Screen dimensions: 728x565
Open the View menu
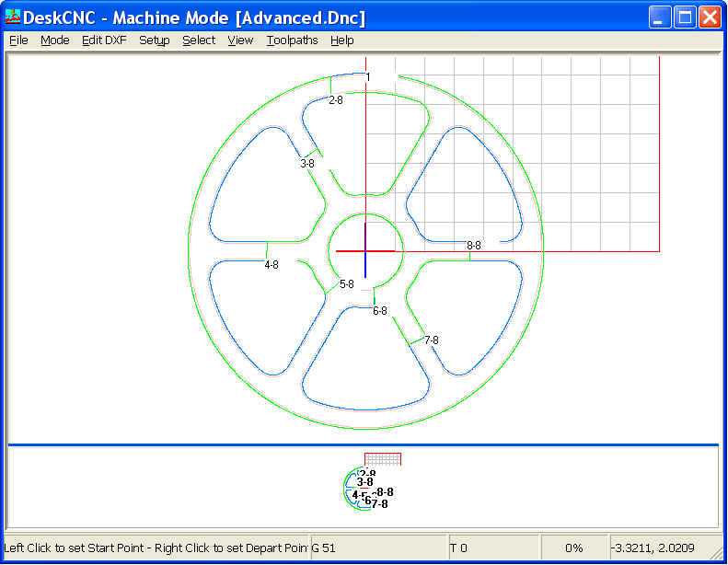(x=240, y=40)
